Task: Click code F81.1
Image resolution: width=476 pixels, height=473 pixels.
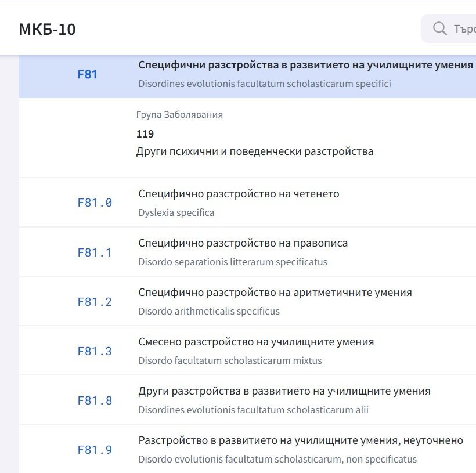Action: click(x=95, y=252)
